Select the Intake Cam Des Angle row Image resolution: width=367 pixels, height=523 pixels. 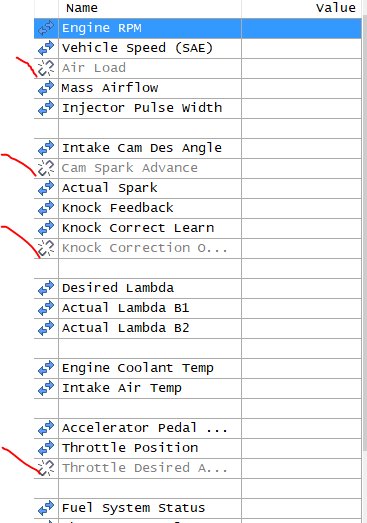tap(198, 148)
